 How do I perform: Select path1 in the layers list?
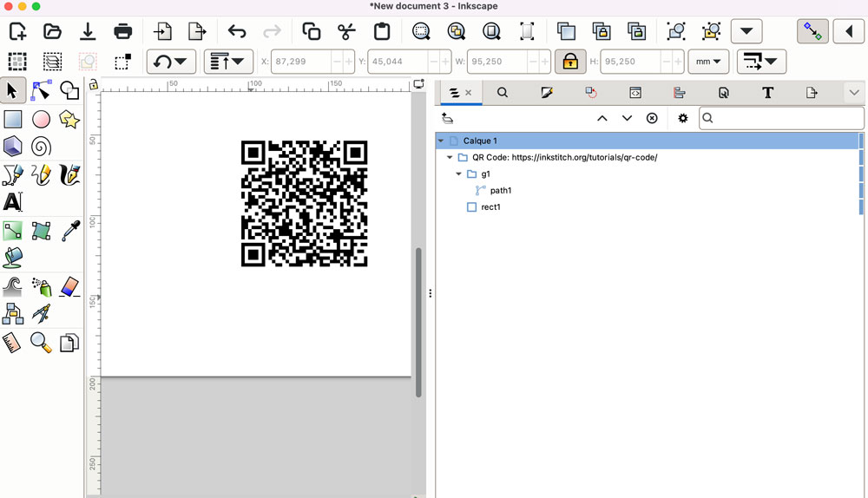(x=501, y=191)
